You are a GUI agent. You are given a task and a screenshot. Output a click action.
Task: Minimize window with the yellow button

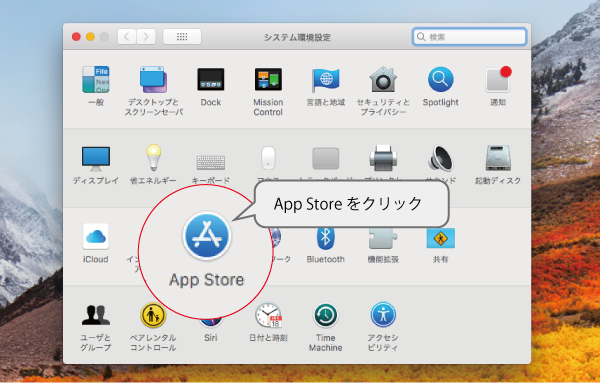pyautogui.click(x=90, y=37)
